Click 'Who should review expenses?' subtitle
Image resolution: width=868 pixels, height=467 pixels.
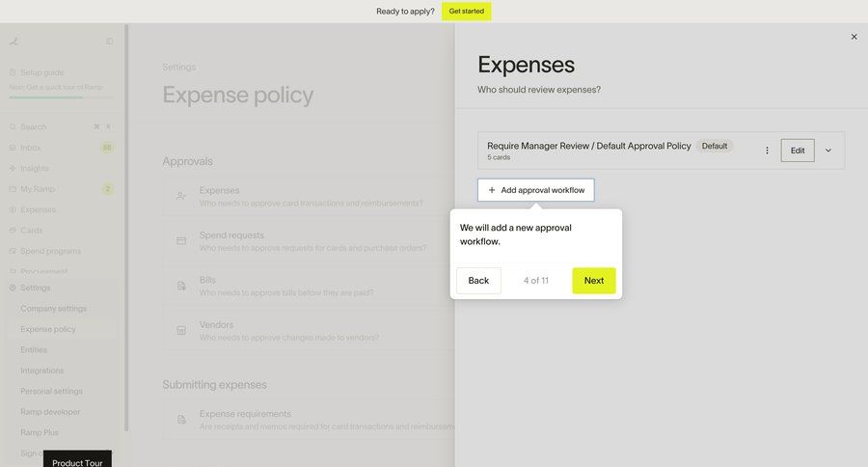[x=538, y=90]
